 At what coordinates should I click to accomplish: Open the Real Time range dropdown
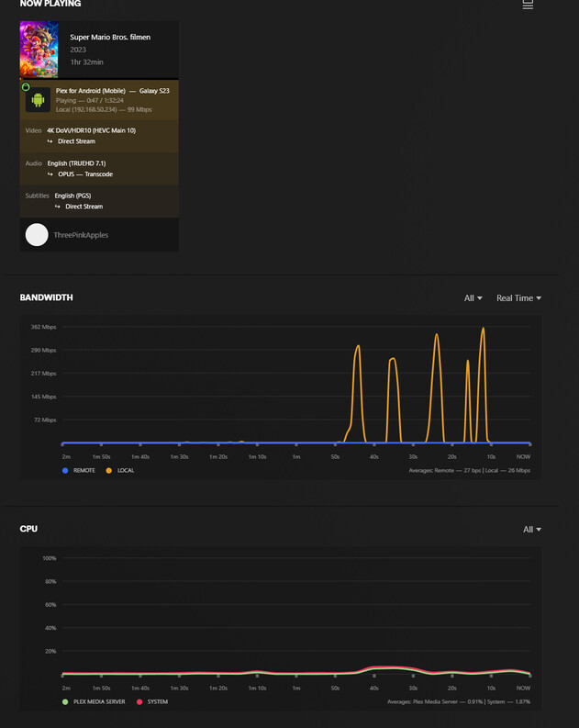518,298
